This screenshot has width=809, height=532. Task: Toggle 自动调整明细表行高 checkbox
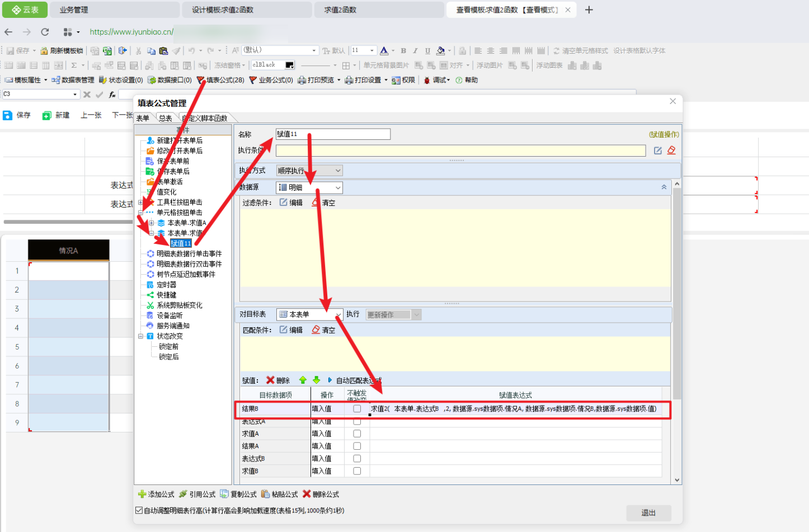coord(139,510)
